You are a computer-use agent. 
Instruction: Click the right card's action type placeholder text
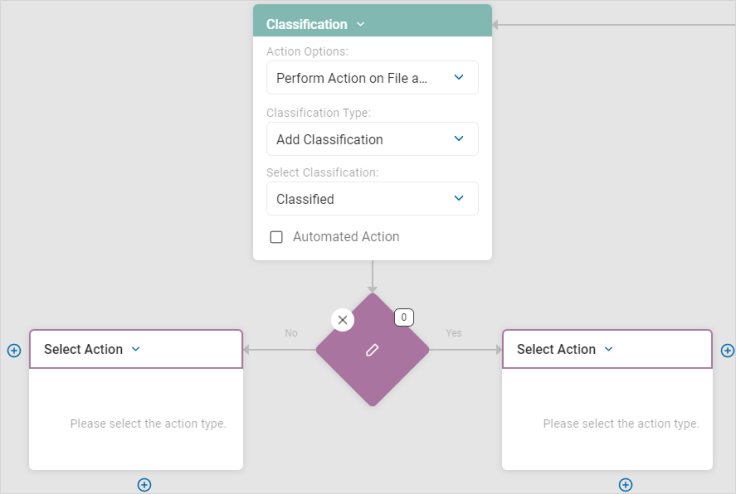621,424
